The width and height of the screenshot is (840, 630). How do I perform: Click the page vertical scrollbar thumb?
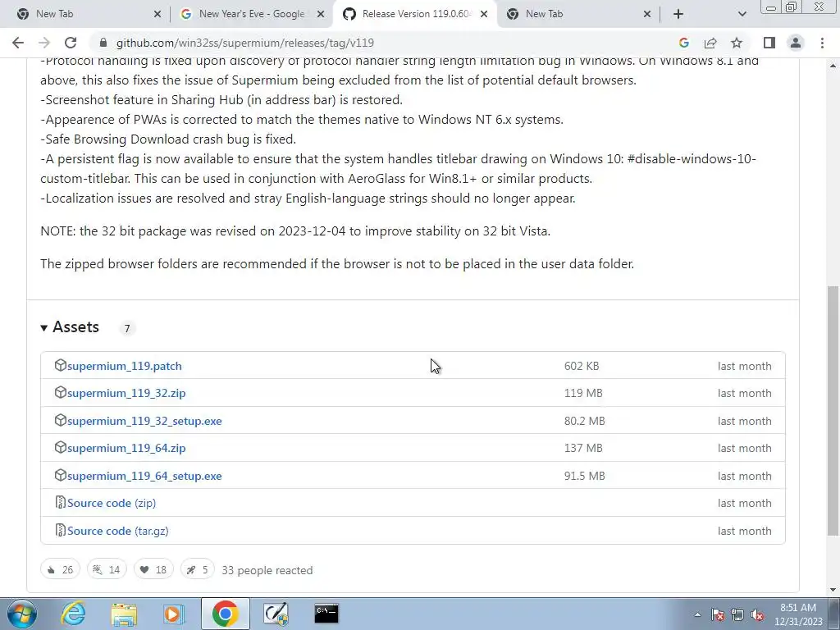click(x=833, y=410)
